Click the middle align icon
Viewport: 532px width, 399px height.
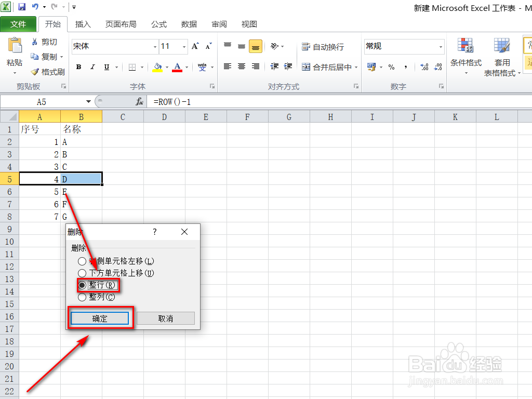coord(242,46)
